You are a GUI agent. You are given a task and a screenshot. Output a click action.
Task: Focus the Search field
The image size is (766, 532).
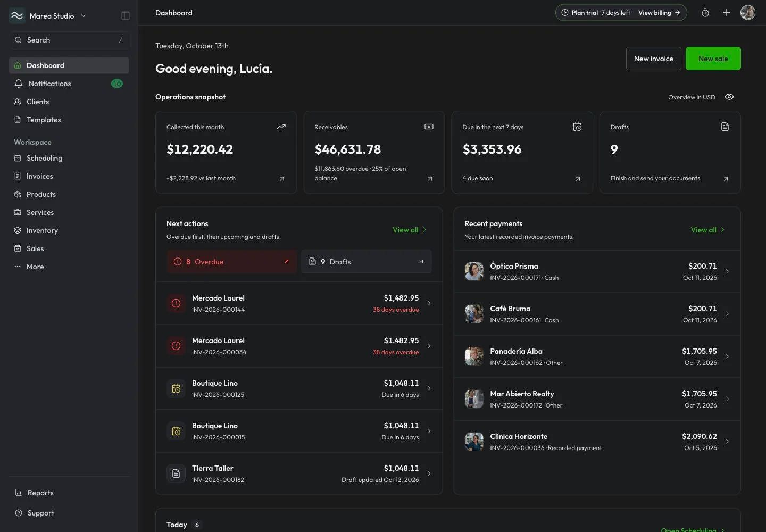click(69, 40)
